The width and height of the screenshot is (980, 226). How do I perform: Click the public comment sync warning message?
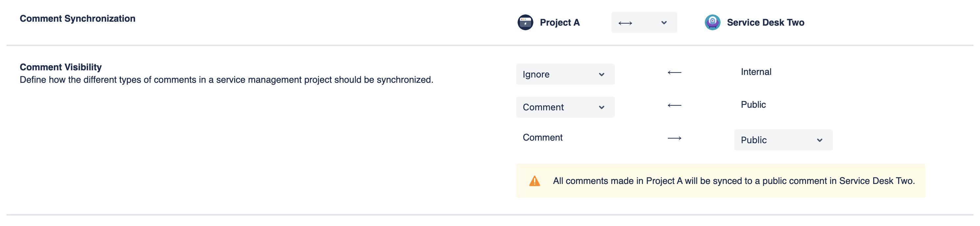[733, 181]
